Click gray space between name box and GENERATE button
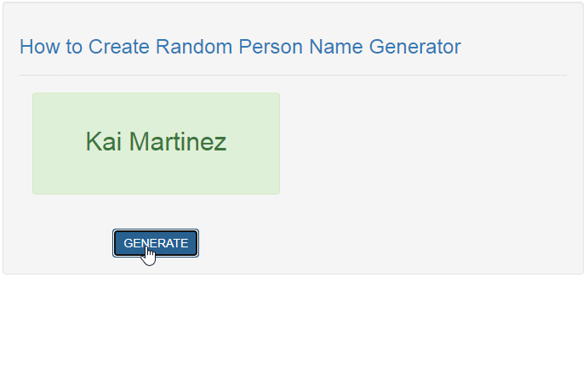The width and height of the screenshot is (588, 391). point(156,212)
